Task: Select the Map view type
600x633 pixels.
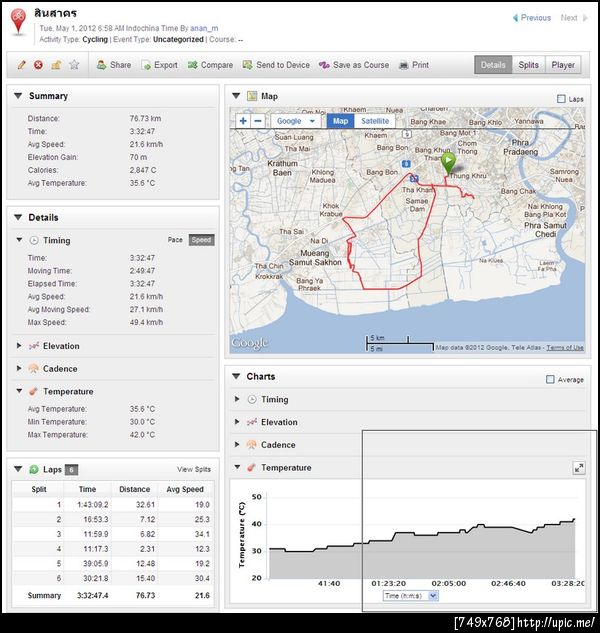Action: 340,121
